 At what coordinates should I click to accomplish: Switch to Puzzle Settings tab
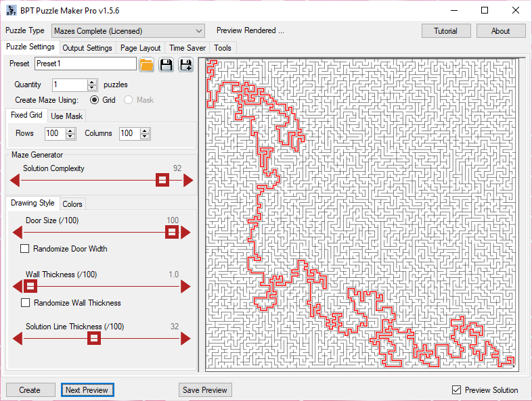coord(30,47)
